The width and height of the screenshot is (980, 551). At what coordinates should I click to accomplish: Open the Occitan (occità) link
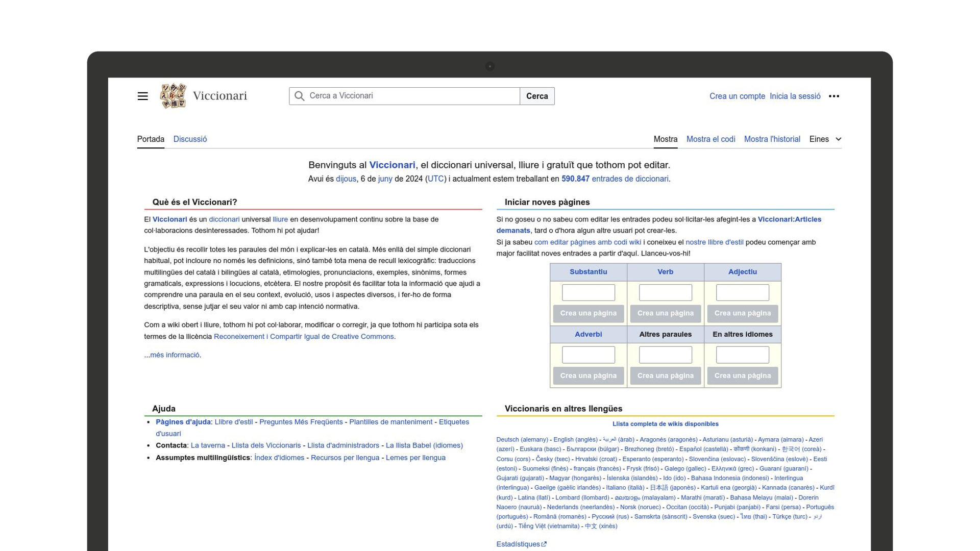(x=687, y=507)
